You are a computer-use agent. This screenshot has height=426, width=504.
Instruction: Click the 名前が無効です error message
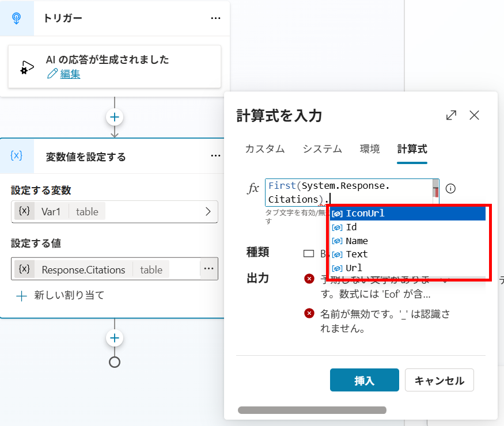tap(385, 321)
